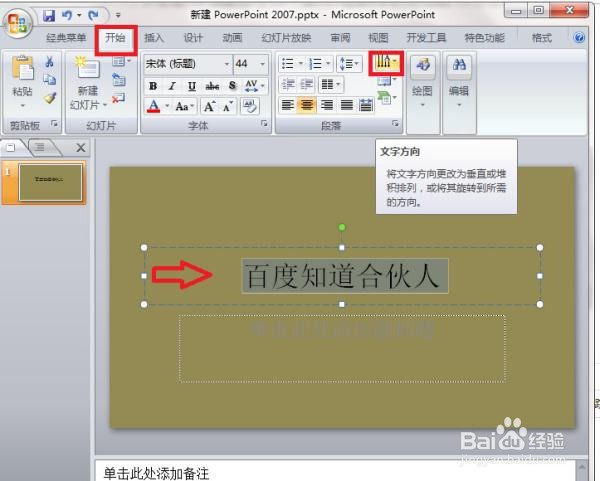Open the 插入 ribbon tab

click(154, 38)
